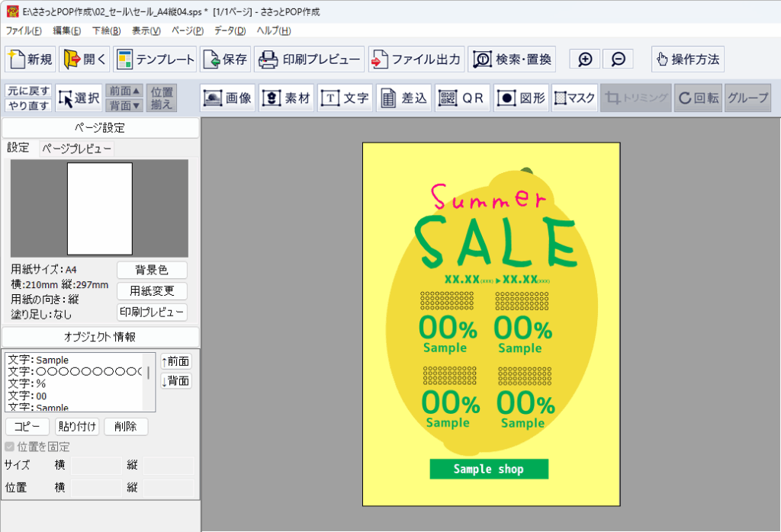Click the 削除 (Delete) button
Viewport: 781px width, 532px height.
[126, 427]
